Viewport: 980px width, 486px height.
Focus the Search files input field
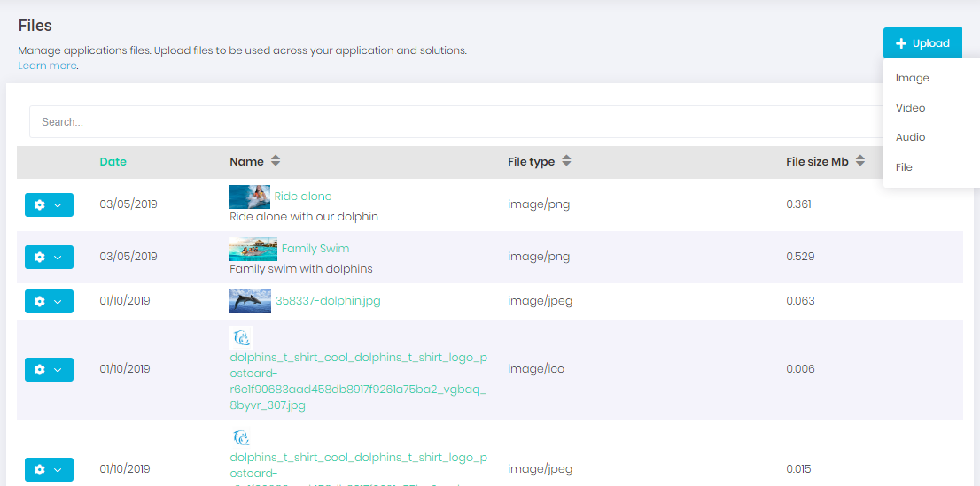pyautogui.click(x=456, y=122)
